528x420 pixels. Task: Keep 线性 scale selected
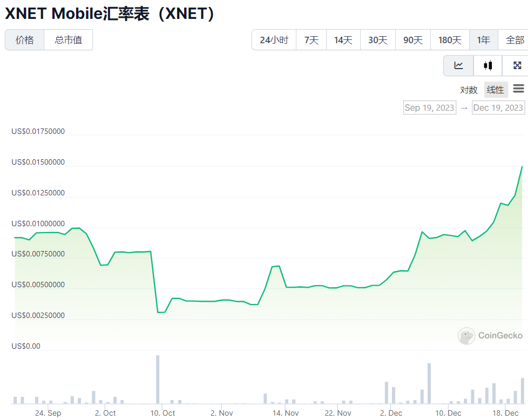coord(495,90)
